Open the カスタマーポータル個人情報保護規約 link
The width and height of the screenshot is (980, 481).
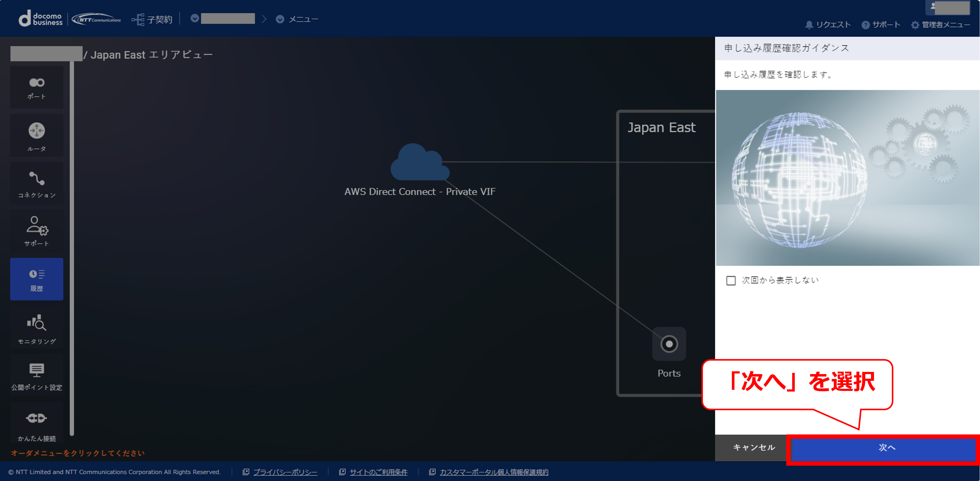coord(494,472)
